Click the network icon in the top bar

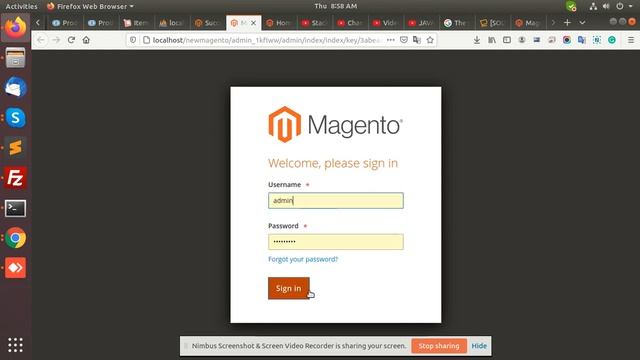point(593,6)
